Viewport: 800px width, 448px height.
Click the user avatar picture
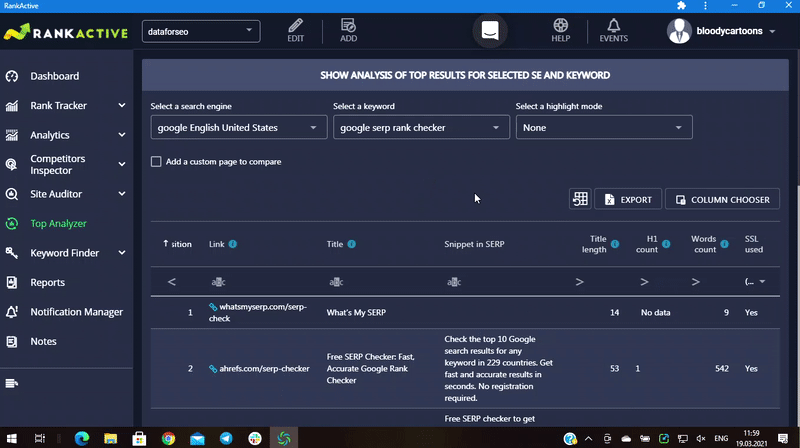click(x=679, y=31)
